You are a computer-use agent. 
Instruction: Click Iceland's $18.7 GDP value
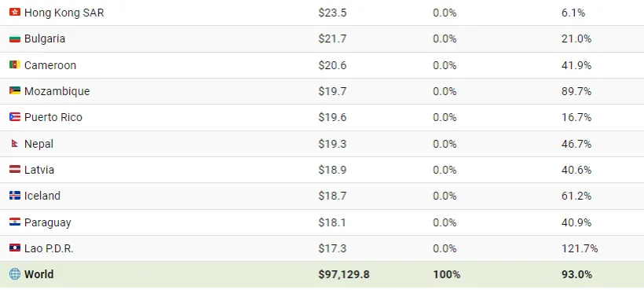(332, 196)
